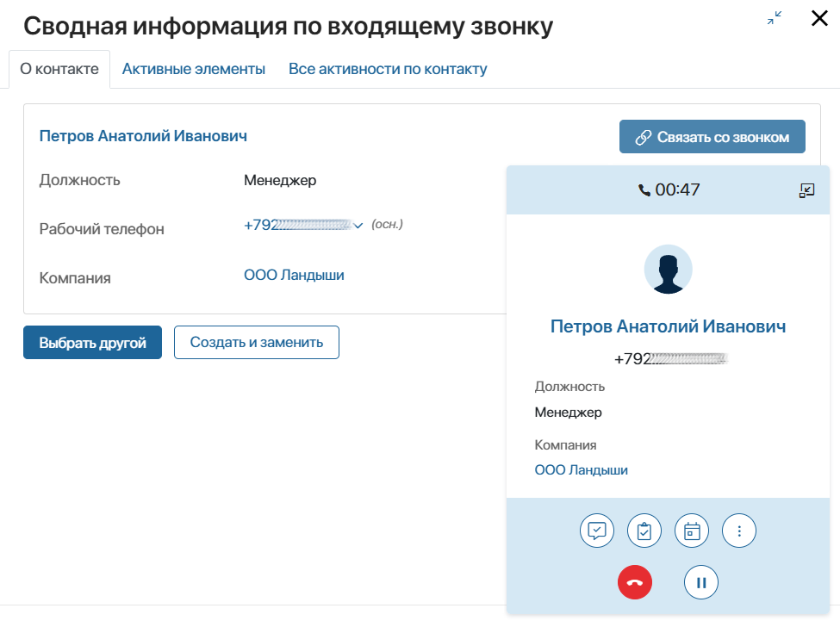Screen dimensions: 840x627
Task: Collapse the call summary window with arrows icon
Action: click(775, 18)
